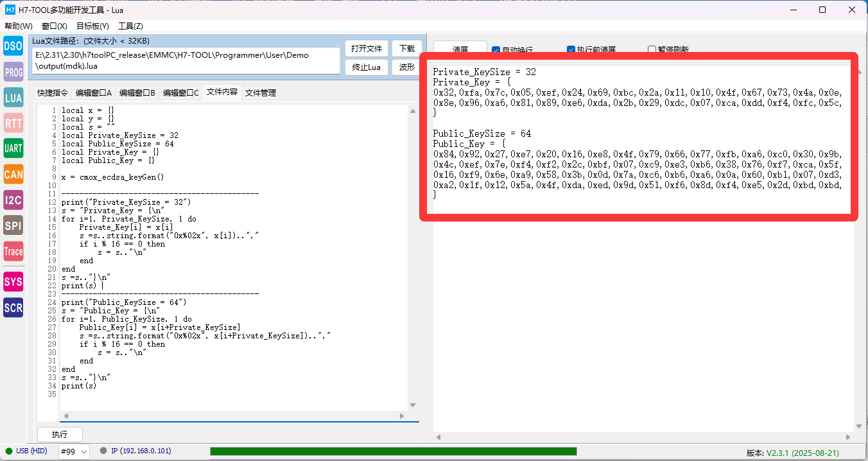Enable the 暂停刷新 checkbox

pos(652,50)
